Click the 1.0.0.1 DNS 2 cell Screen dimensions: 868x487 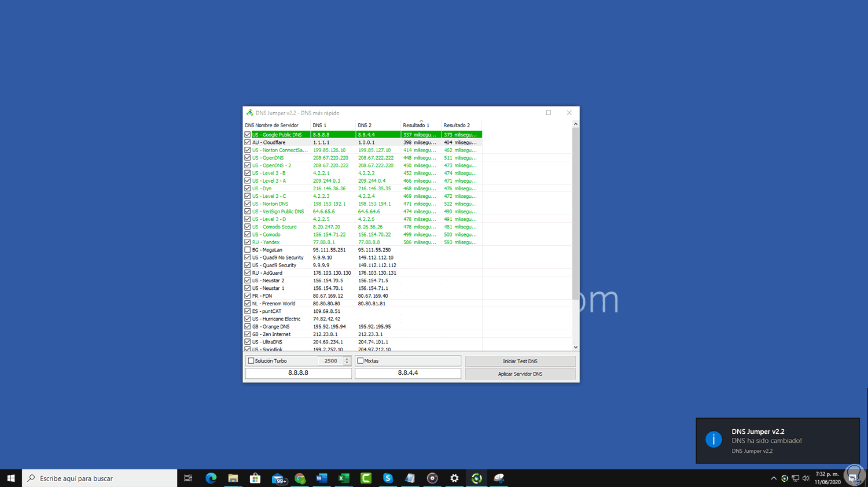pos(366,142)
